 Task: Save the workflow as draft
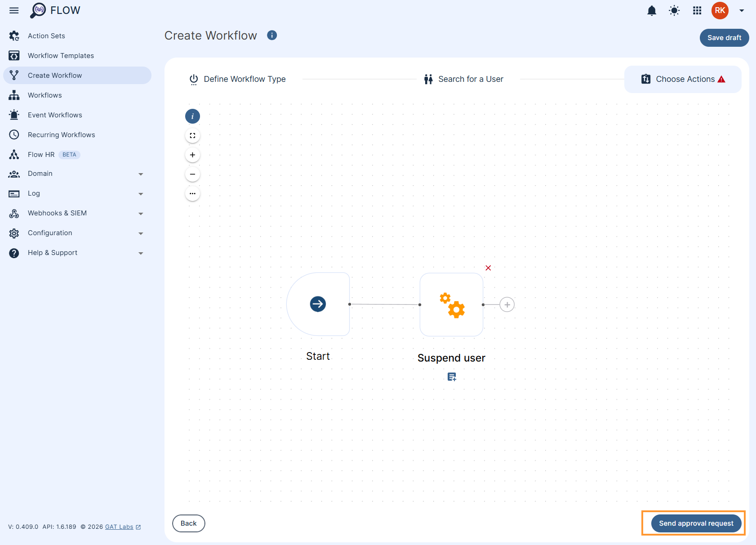(x=724, y=38)
